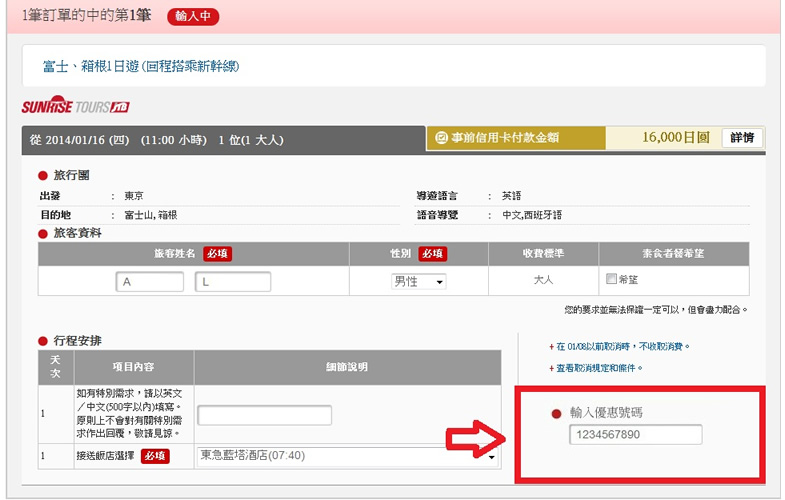Expand the 東急藍塔酒店(07:40) pickup hotel dropdown
The height and width of the screenshot is (500, 785).
coord(347,457)
